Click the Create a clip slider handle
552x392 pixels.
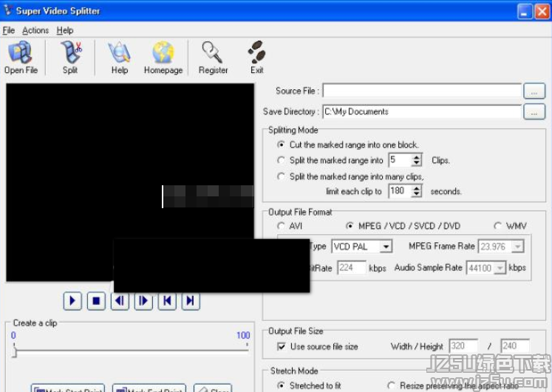click(14, 351)
